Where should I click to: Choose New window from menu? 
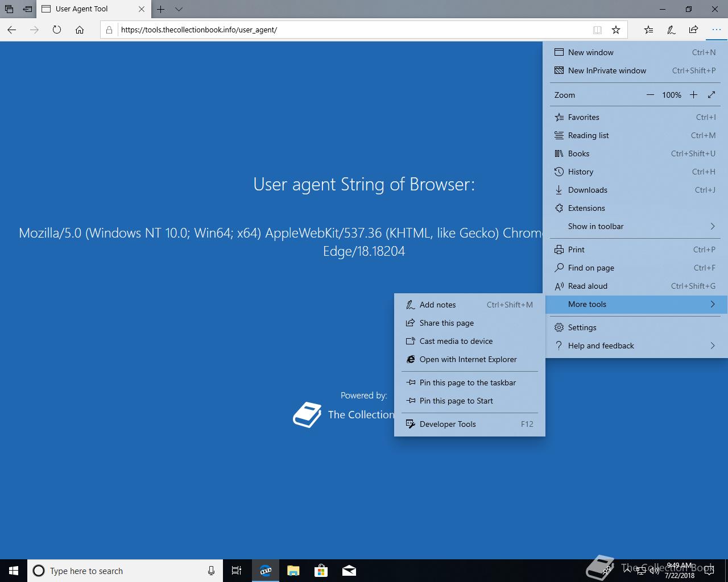click(x=636, y=52)
